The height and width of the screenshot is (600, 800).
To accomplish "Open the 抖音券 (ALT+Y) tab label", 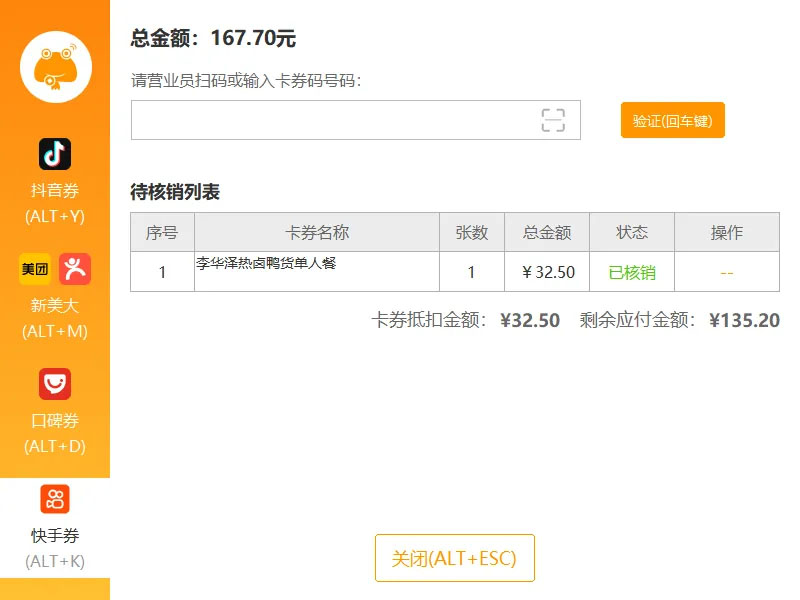I will coord(55,203).
